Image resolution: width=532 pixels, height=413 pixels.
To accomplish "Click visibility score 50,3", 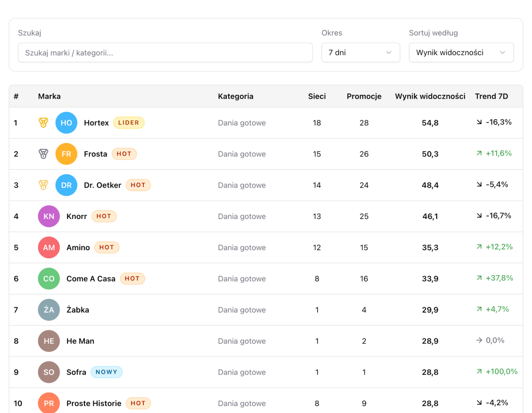I will point(430,154).
